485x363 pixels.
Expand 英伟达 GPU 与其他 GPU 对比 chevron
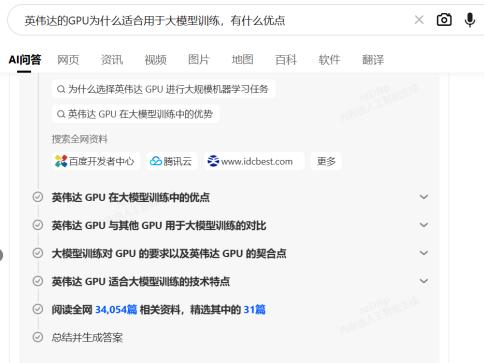(424, 225)
